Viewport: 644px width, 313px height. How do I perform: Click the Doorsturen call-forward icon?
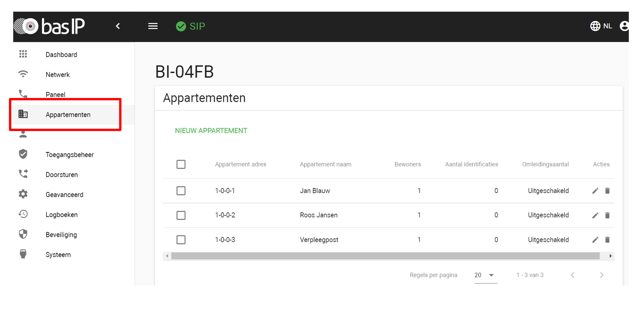(x=23, y=174)
